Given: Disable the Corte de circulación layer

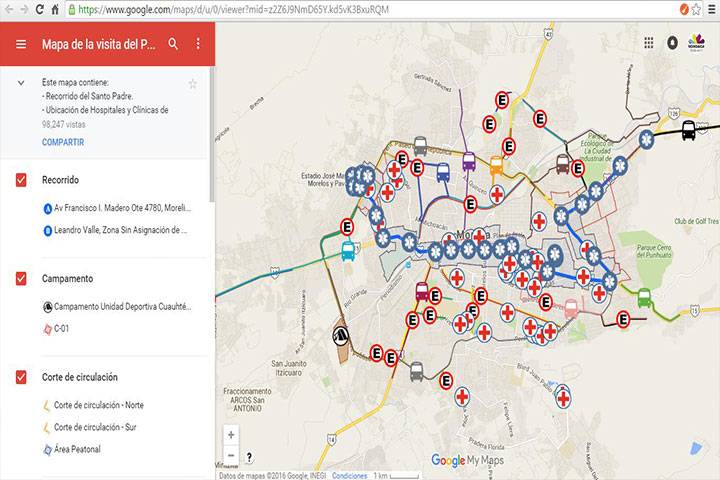Looking at the screenshot, I should 21,377.
